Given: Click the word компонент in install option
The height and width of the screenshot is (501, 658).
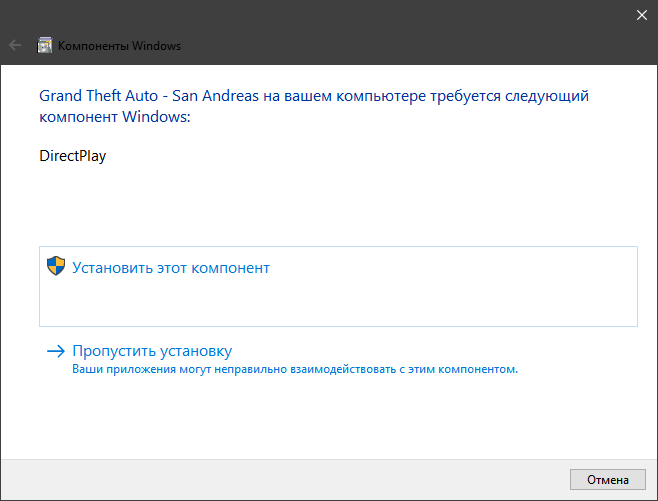Looking at the screenshot, I should pos(230,268).
